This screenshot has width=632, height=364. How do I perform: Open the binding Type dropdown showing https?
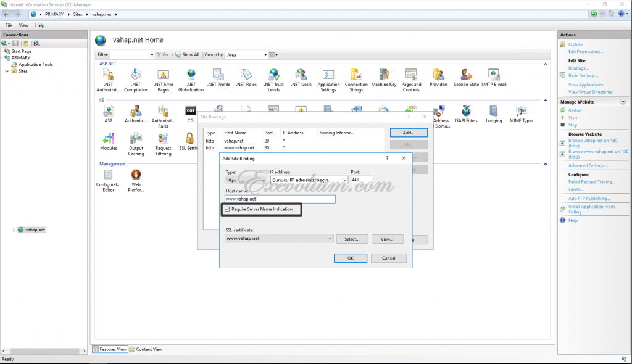[246, 180]
